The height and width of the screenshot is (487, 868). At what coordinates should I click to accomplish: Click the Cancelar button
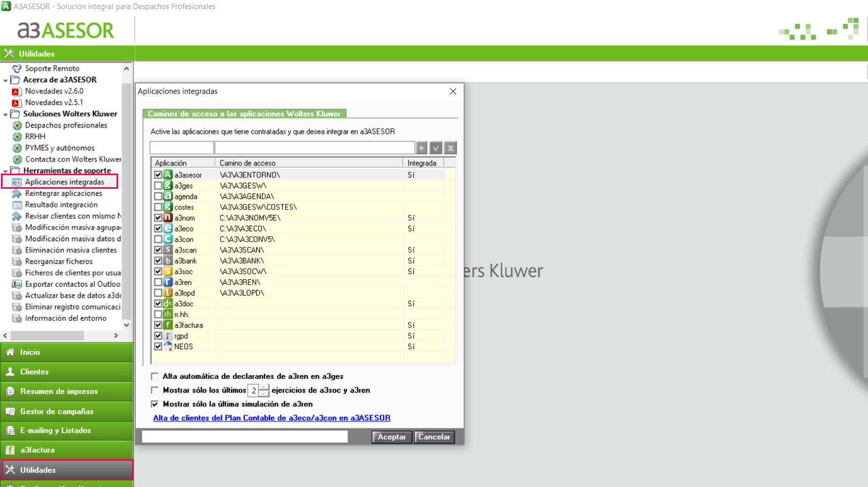434,437
